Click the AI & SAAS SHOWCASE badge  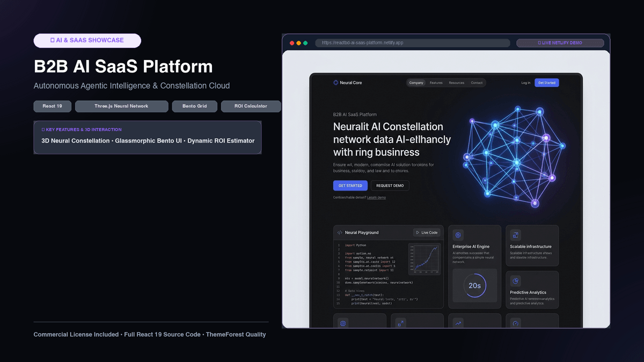87,40
